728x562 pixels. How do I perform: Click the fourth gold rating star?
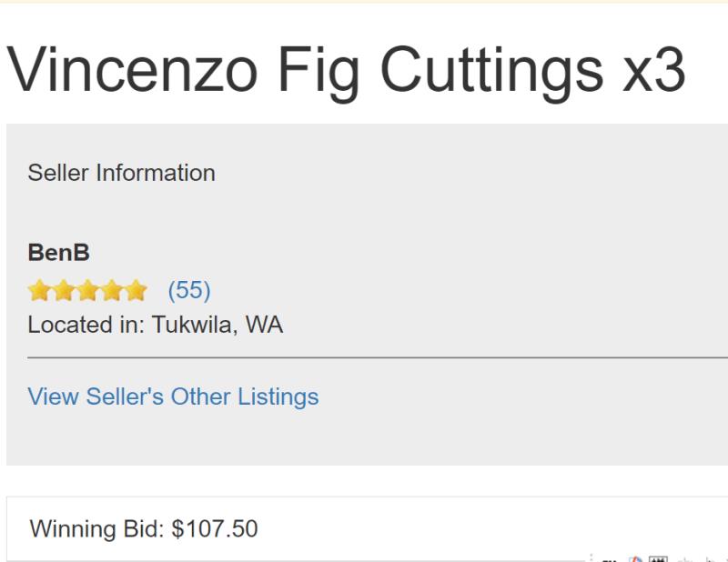pyautogui.click(x=112, y=290)
